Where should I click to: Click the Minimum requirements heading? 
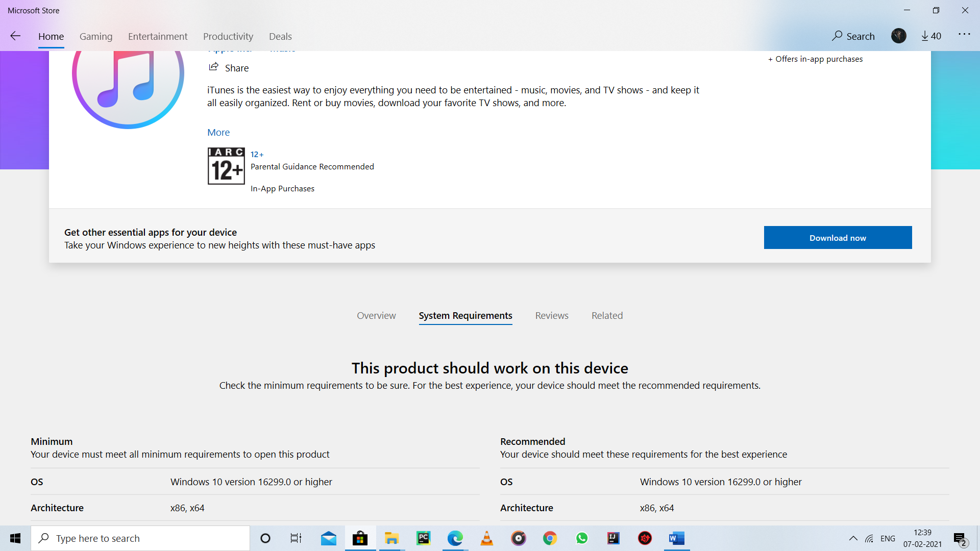pyautogui.click(x=52, y=441)
